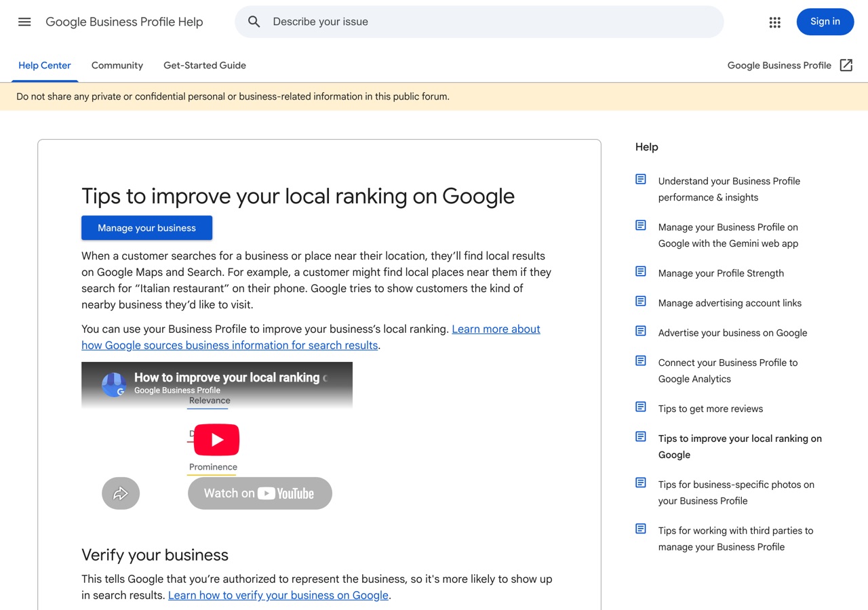Open Tips for working with third parties article
Image resolution: width=868 pixels, height=610 pixels.
pyautogui.click(x=736, y=539)
